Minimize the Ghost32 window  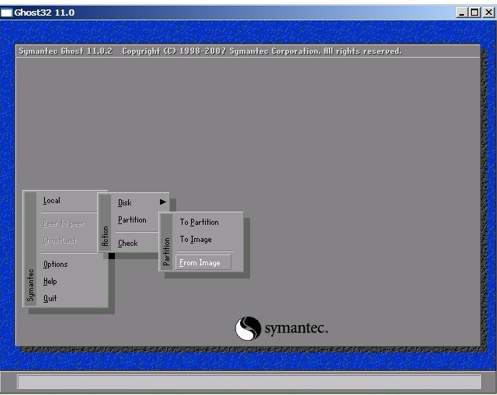[461, 13]
